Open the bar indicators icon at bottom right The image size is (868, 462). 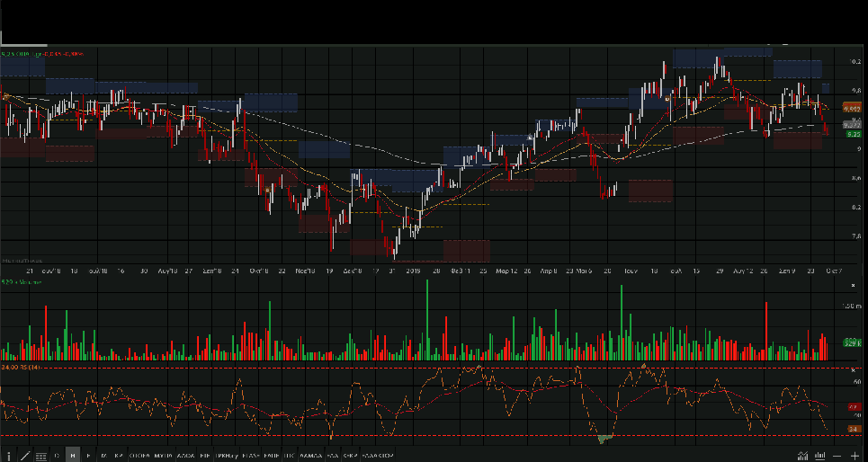tap(819, 456)
